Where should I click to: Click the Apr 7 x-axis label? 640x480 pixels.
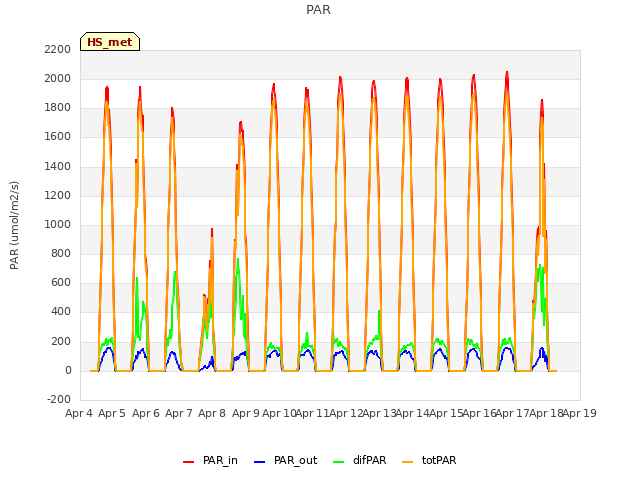click(179, 413)
